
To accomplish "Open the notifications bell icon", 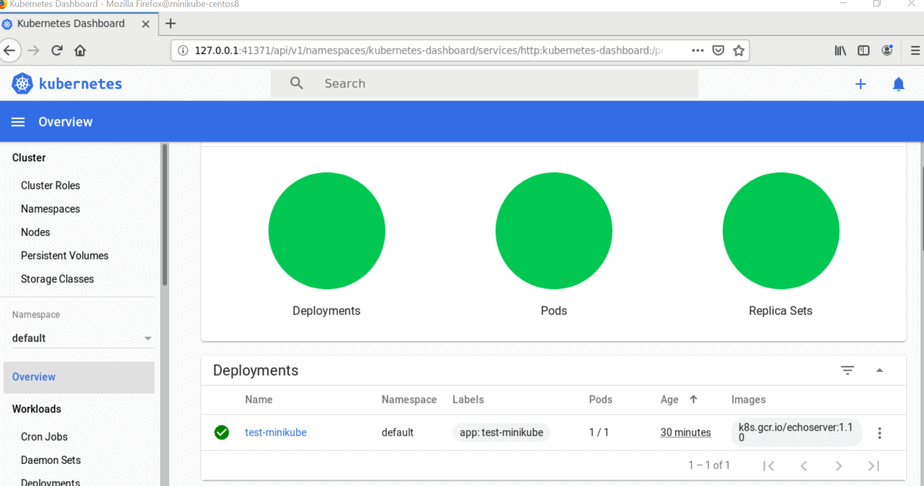I will coord(898,84).
